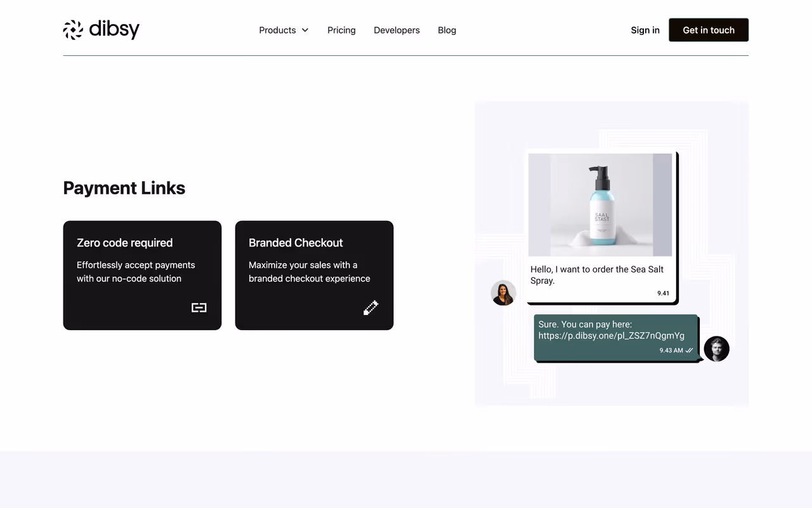The height and width of the screenshot is (508, 812).
Task: Open the Products menu
Action: coord(284,30)
